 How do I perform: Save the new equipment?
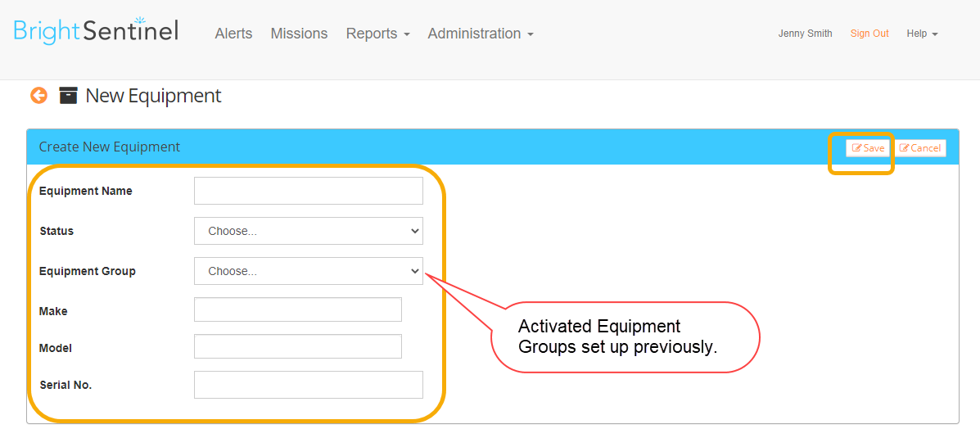click(x=868, y=148)
